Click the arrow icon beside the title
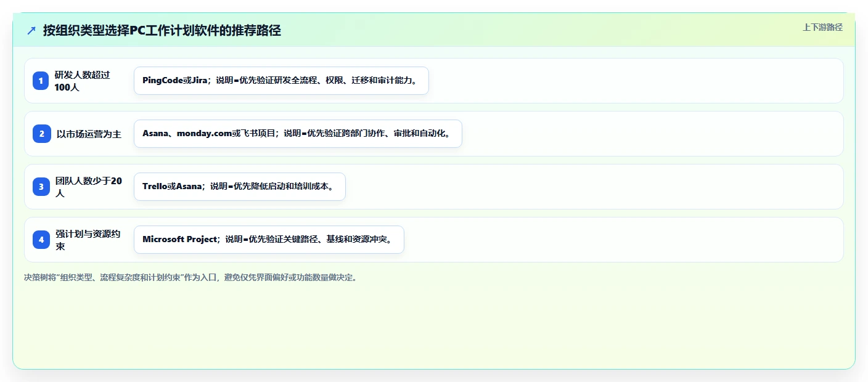 (x=31, y=30)
